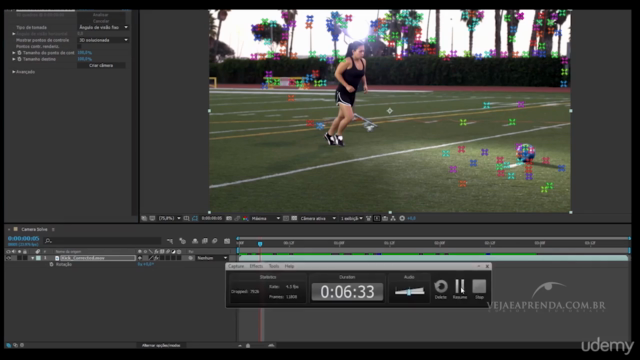The height and width of the screenshot is (360, 640).
Task: Open the Nenhum parent dropdown
Action: [211, 258]
